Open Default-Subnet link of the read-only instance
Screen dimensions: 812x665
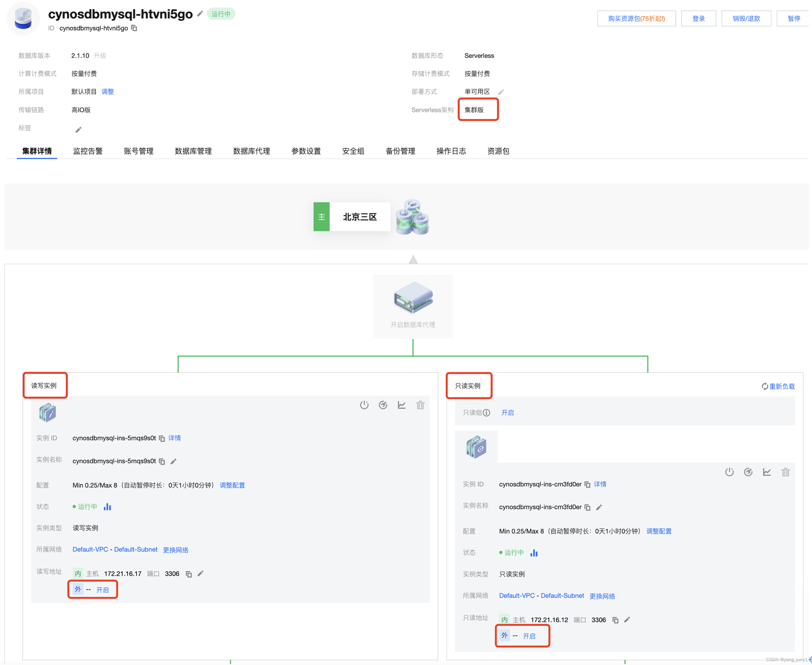(563, 596)
